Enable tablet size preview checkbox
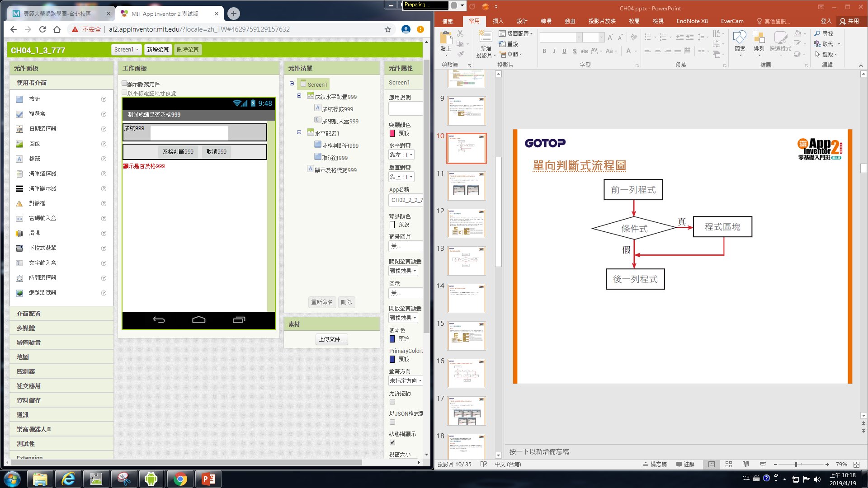868x488 pixels. coord(124,93)
